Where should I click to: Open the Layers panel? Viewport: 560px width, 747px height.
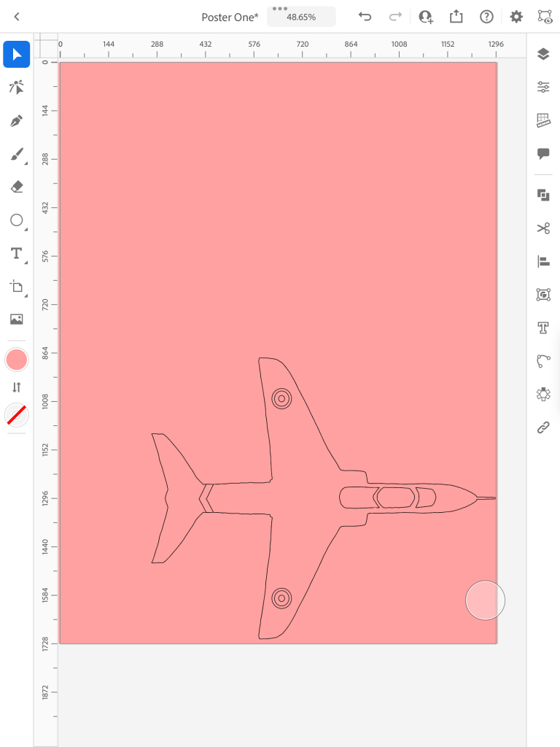(543, 54)
